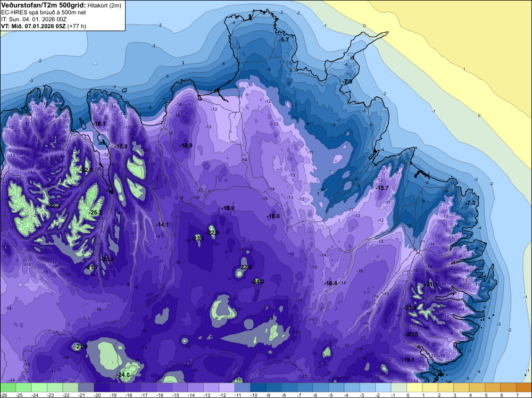Click the -22.9 temperature value

(213, 233)
